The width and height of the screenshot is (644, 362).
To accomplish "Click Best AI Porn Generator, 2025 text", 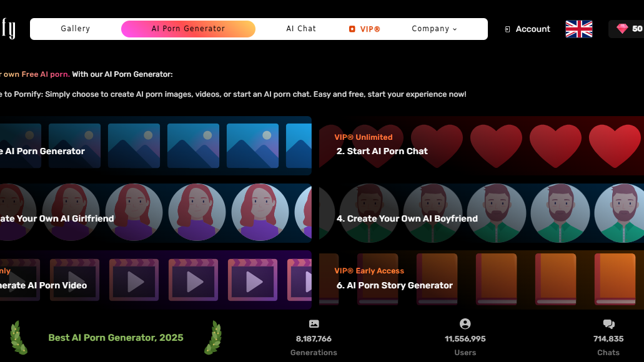I will click(x=116, y=338).
